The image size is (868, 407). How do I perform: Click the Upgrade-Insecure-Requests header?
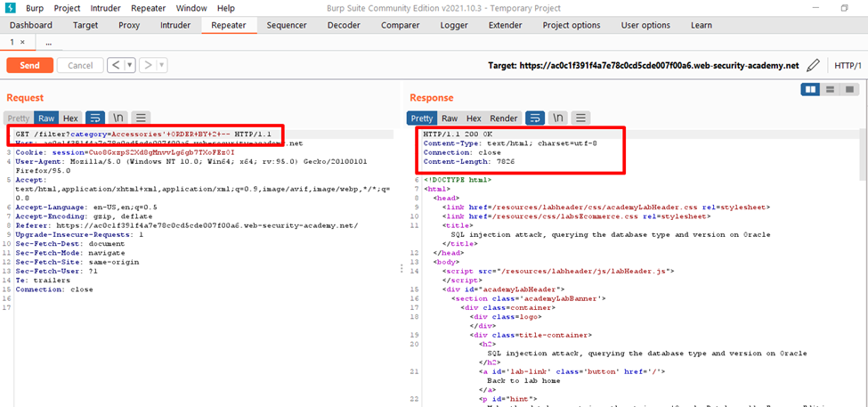79,234
